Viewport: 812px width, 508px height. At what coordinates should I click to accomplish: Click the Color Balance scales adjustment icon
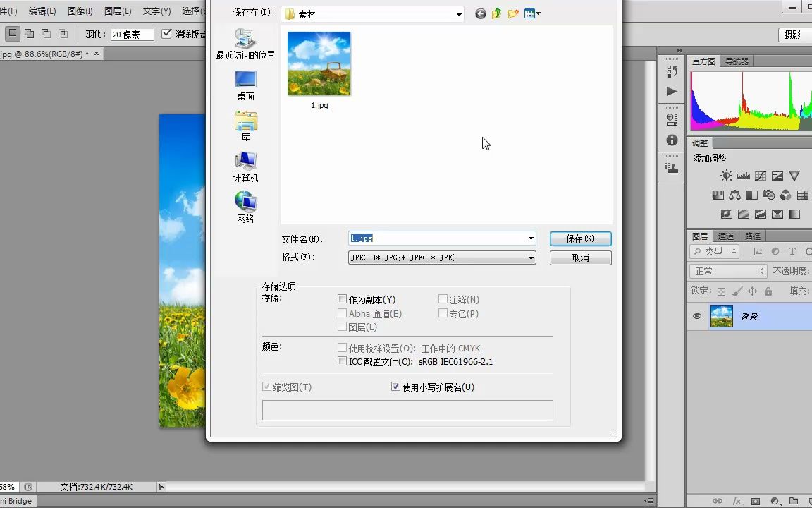point(735,195)
